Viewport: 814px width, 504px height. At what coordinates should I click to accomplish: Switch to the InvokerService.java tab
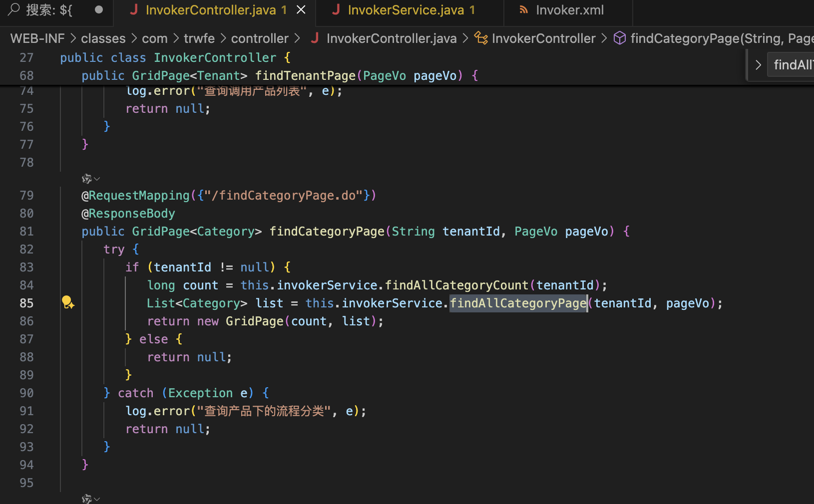(406, 10)
